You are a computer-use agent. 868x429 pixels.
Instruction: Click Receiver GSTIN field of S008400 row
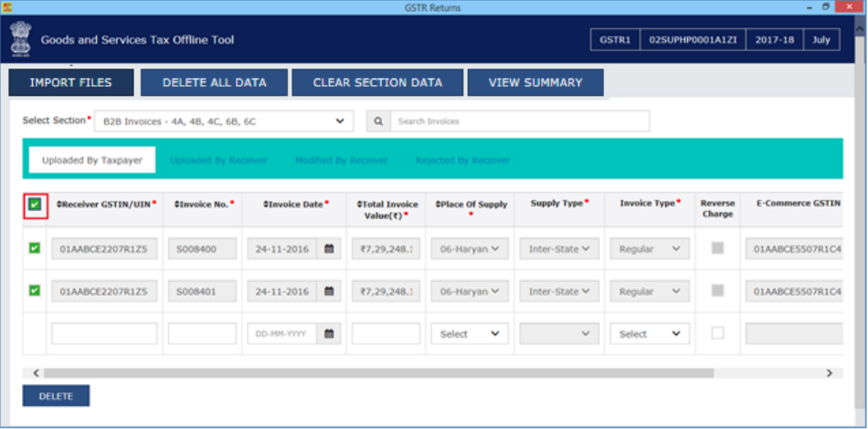104,249
